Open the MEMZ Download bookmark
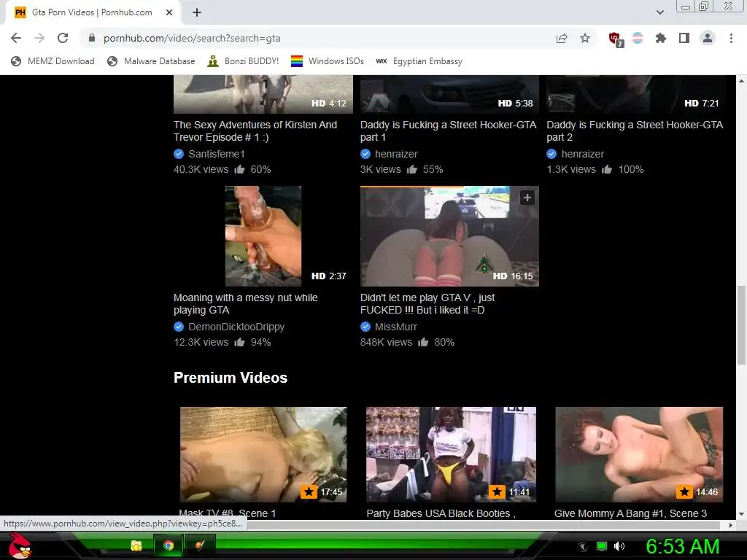Image resolution: width=747 pixels, height=560 pixels. pos(53,61)
